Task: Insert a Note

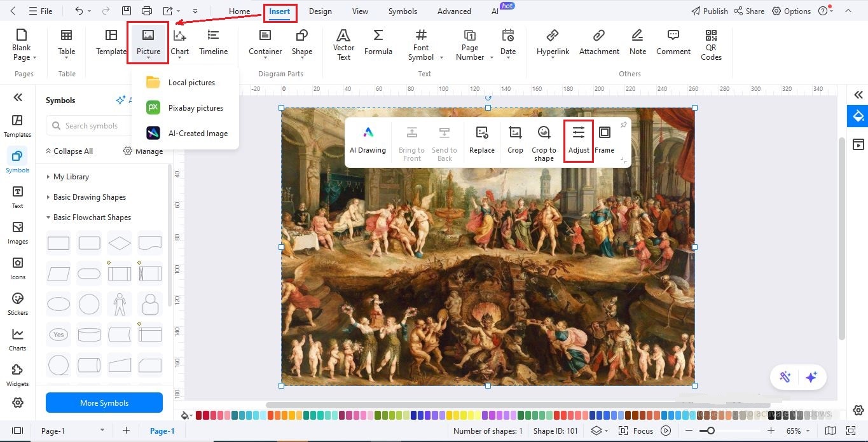Action: 638,43
